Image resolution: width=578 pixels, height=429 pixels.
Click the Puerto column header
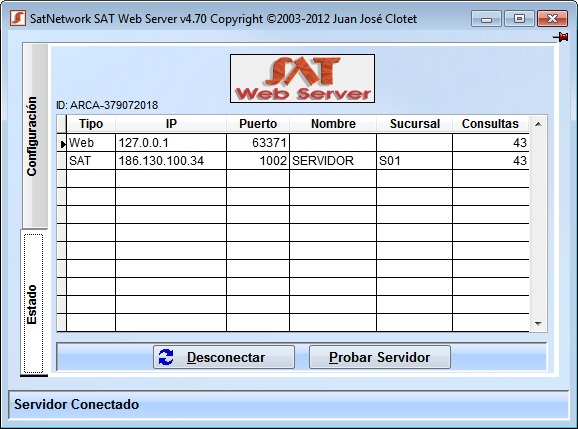point(258,124)
